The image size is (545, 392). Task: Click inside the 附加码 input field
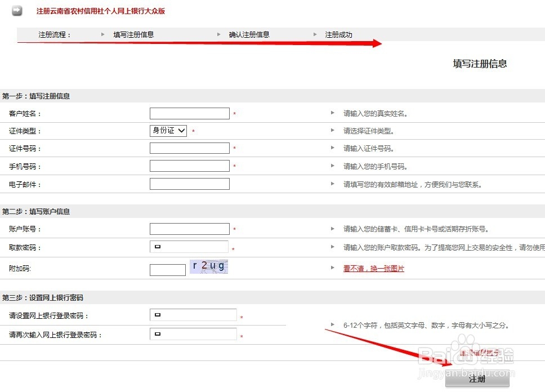[167, 269]
